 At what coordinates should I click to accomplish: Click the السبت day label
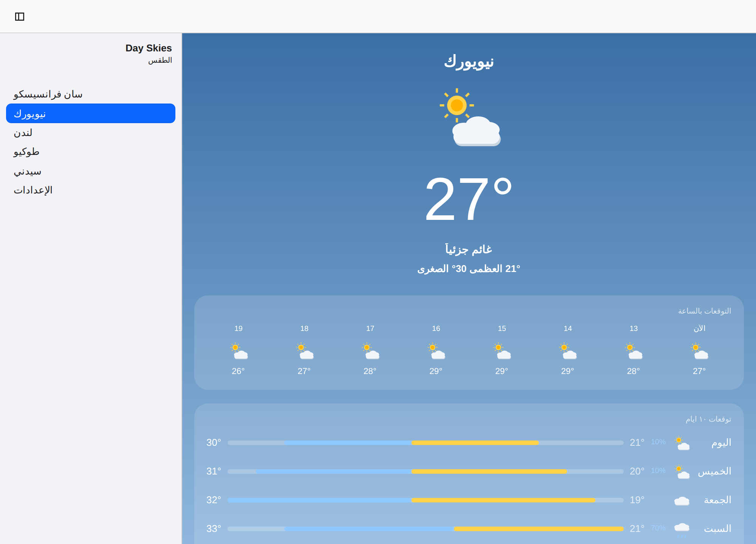coord(717,529)
